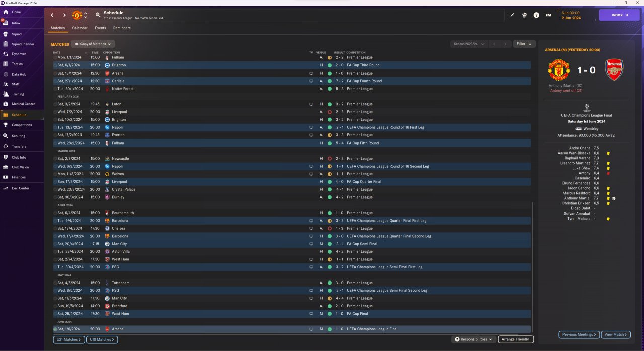
Task: Open the Copy of Matches view dropdown
Action: click(x=93, y=44)
